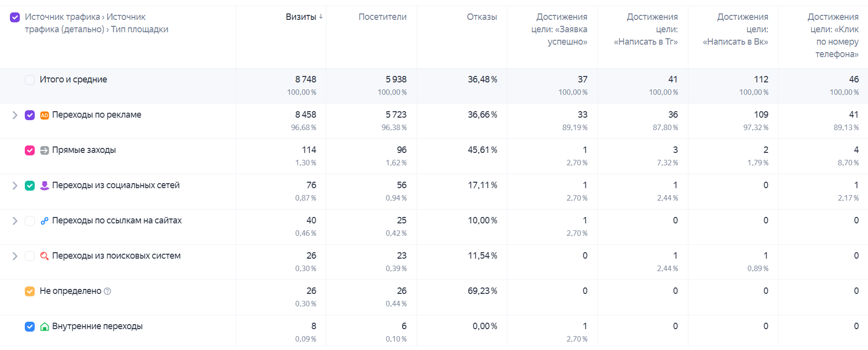Expand the Переходы из поисковых систем row

(15, 256)
